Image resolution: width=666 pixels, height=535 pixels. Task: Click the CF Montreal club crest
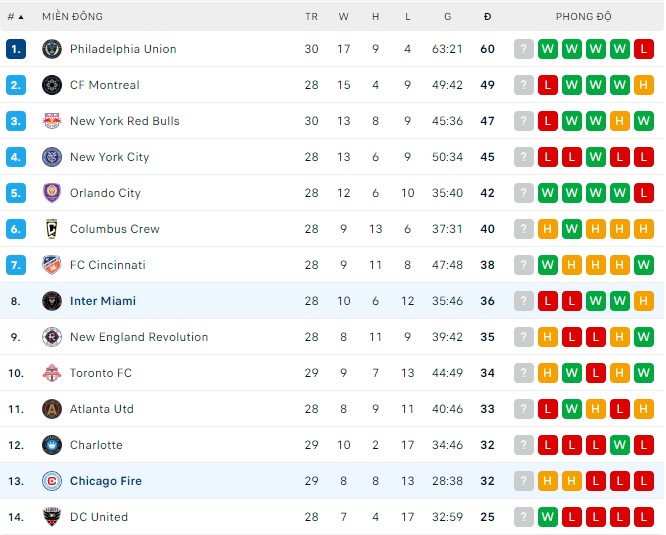[52, 85]
